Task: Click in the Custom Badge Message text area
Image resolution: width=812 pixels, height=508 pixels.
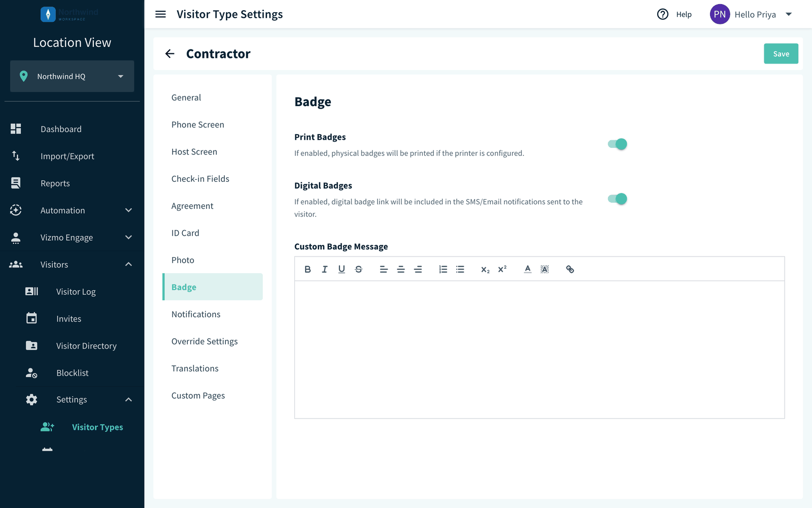Action: (x=539, y=350)
